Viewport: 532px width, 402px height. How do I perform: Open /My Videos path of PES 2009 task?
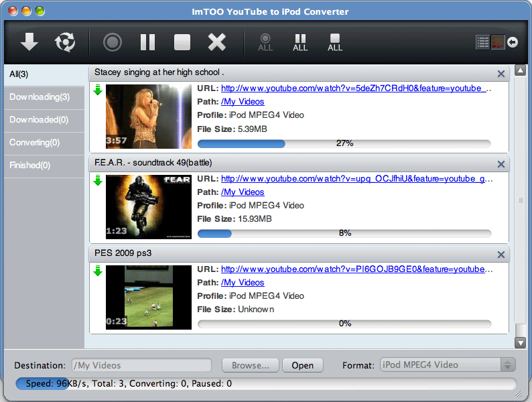point(243,283)
